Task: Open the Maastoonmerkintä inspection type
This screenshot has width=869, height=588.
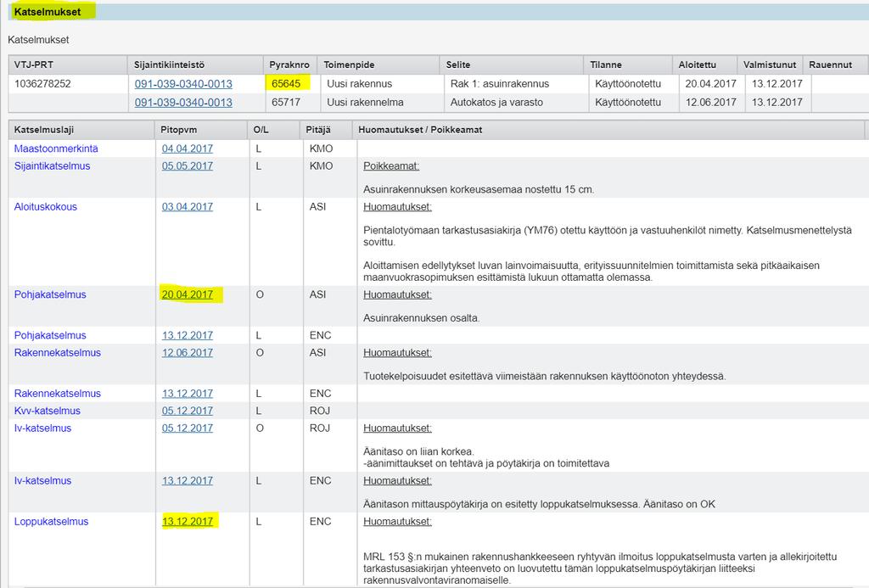Action: point(56,148)
